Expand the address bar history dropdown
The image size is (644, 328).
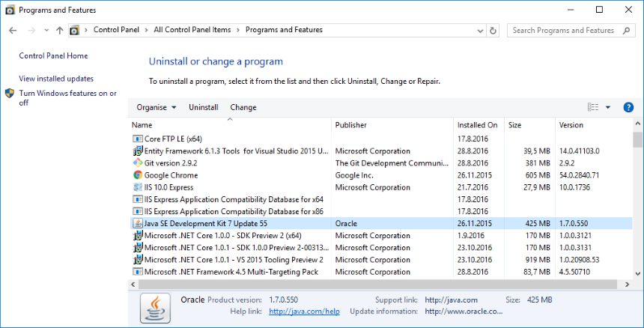point(480,31)
